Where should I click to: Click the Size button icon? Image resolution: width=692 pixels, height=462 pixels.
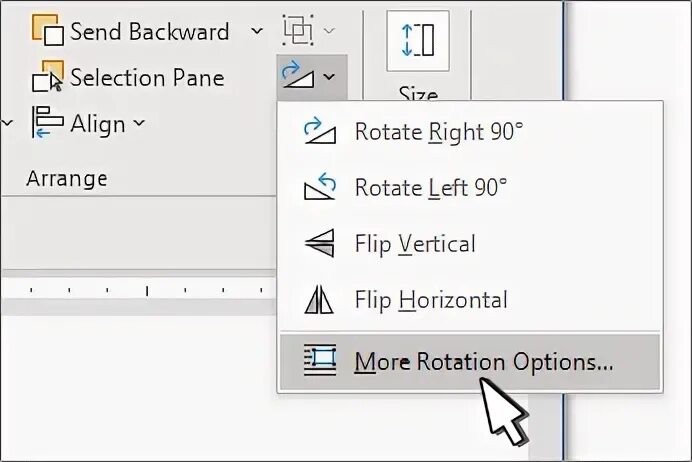(x=418, y=41)
